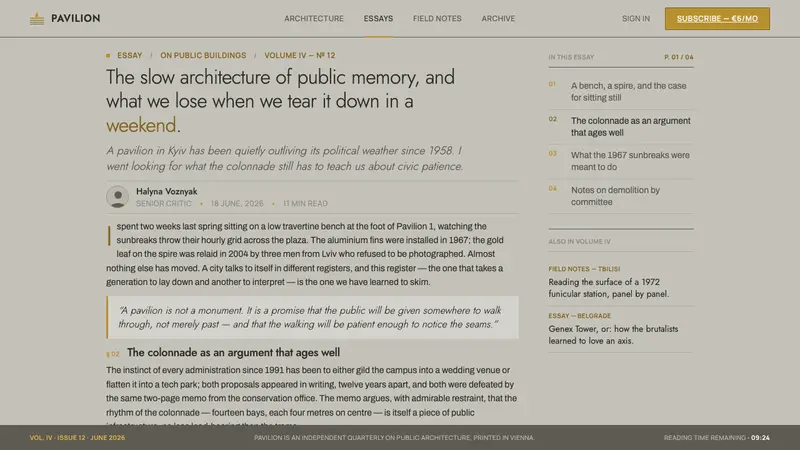Click the Sign In link

click(x=636, y=18)
